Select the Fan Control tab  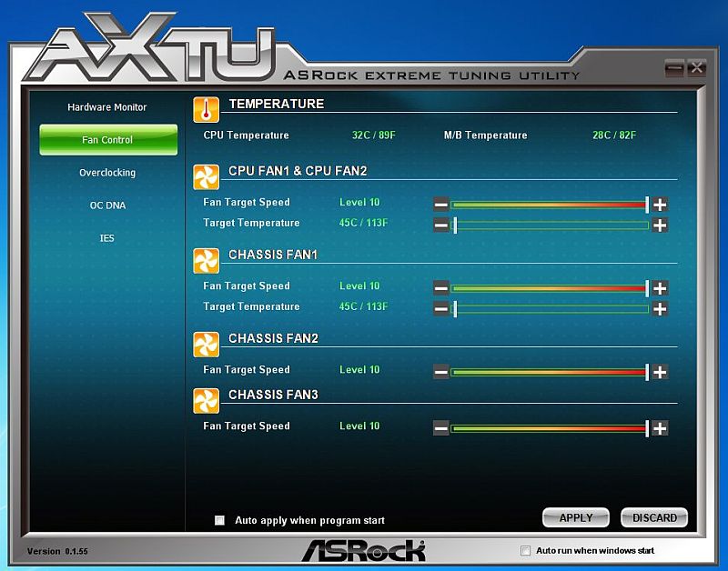(x=108, y=140)
